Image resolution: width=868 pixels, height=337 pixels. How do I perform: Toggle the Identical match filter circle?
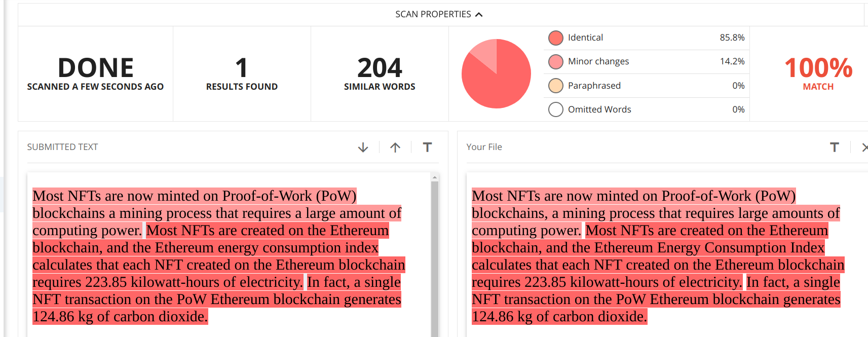tap(556, 38)
